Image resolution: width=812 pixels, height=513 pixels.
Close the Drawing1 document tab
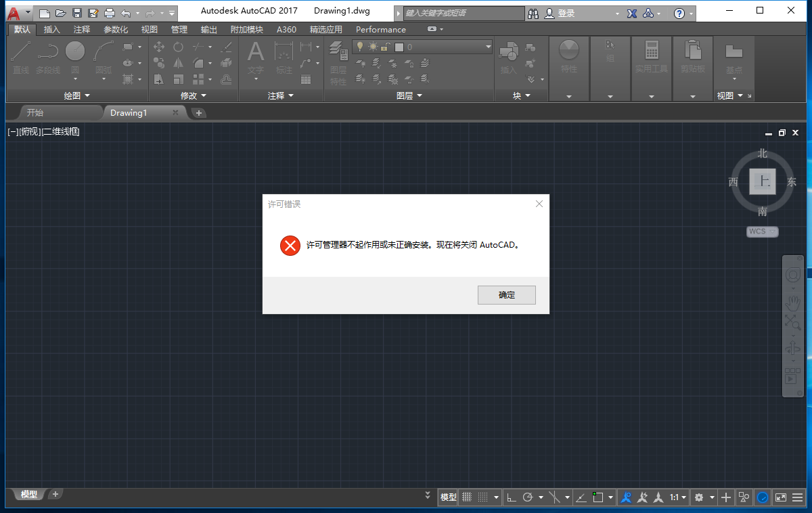click(x=176, y=112)
